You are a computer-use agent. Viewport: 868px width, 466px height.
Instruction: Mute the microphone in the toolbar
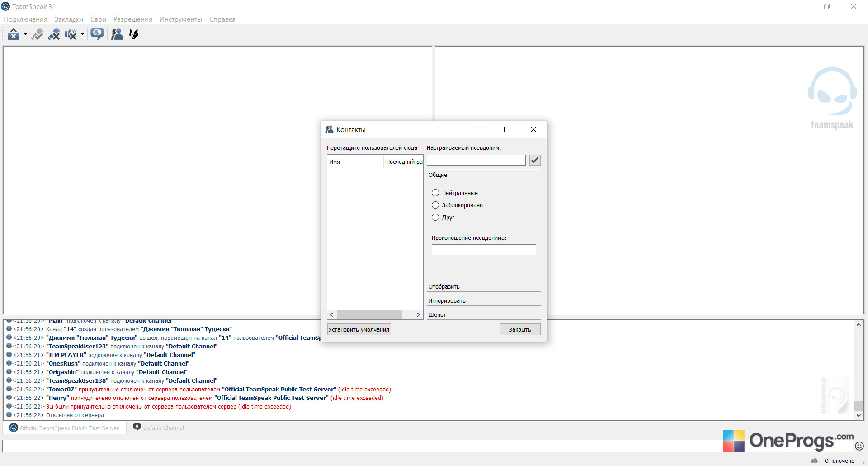click(x=54, y=34)
